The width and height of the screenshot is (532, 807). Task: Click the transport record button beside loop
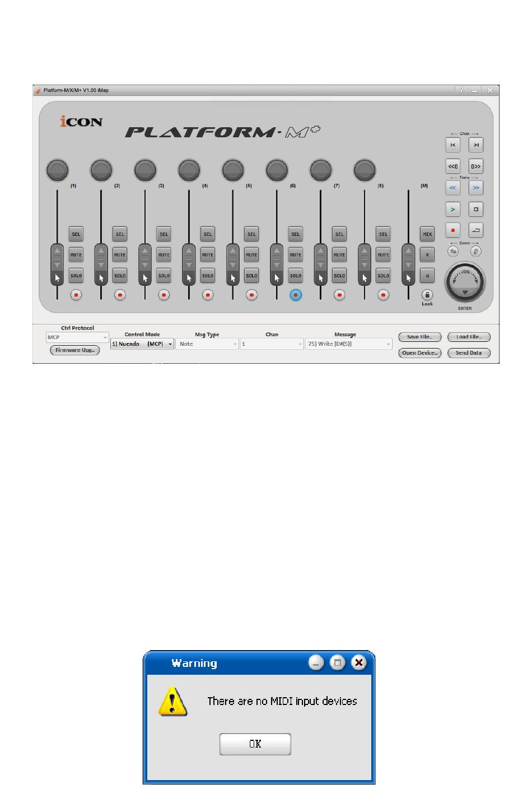pos(453,230)
